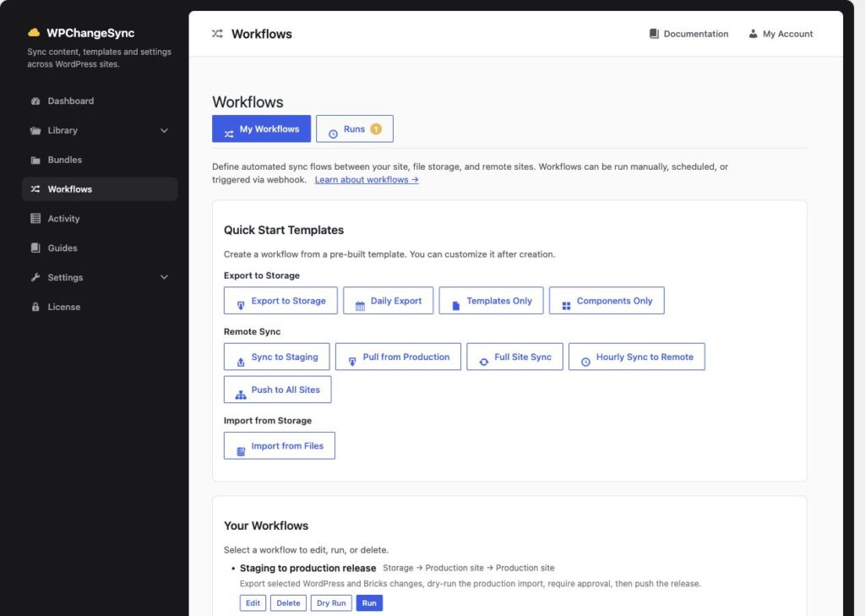Select Workflows in the sidebar
Viewport: 865px width, 616px height.
pos(100,188)
